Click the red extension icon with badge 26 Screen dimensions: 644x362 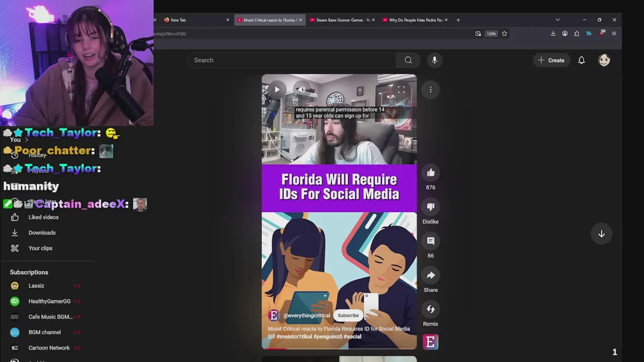coord(602,33)
